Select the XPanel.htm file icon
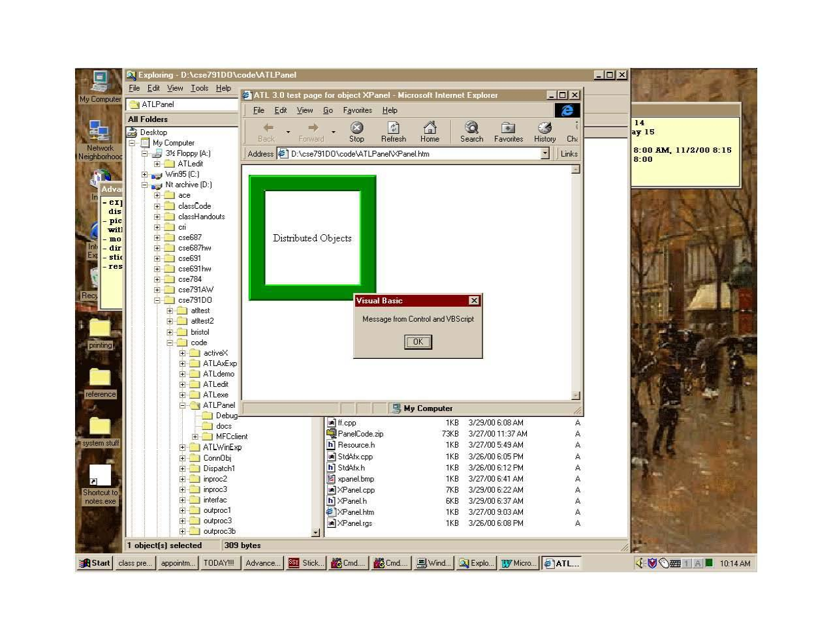The height and width of the screenshot is (644, 833). [x=331, y=512]
